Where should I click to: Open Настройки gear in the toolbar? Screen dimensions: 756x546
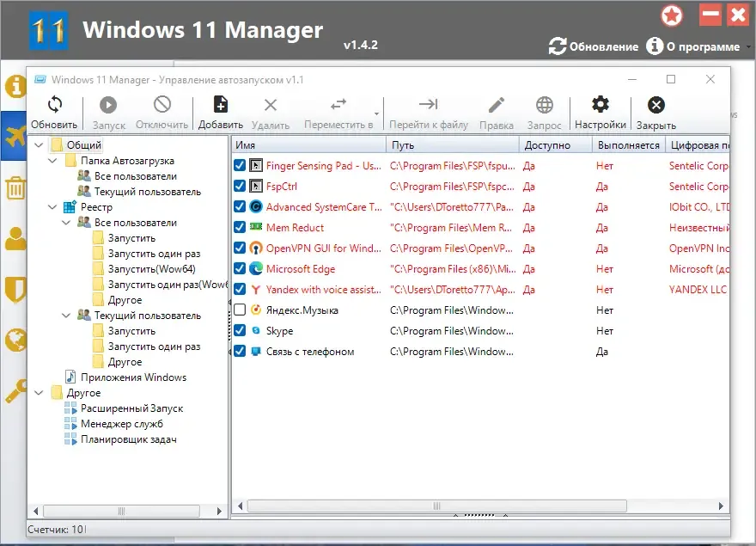601,104
